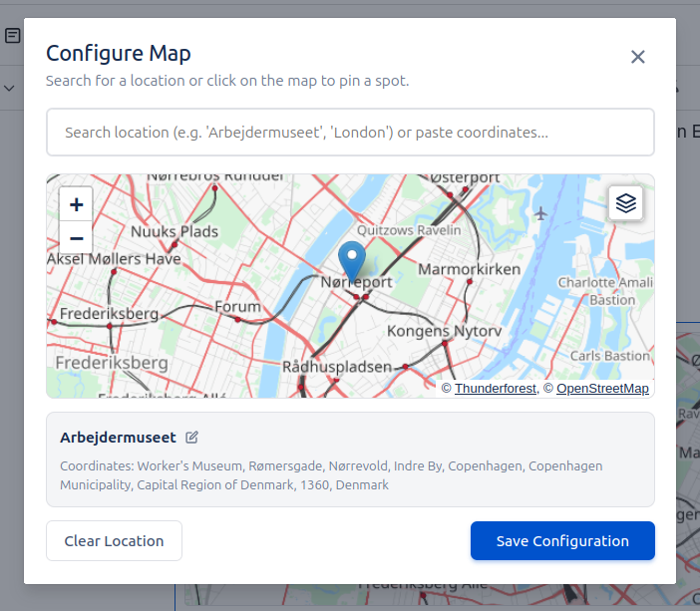Viewport: 700px width, 611px height.
Task: Click Save Configuration
Action: pyautogui.click(x=562, y=541)
